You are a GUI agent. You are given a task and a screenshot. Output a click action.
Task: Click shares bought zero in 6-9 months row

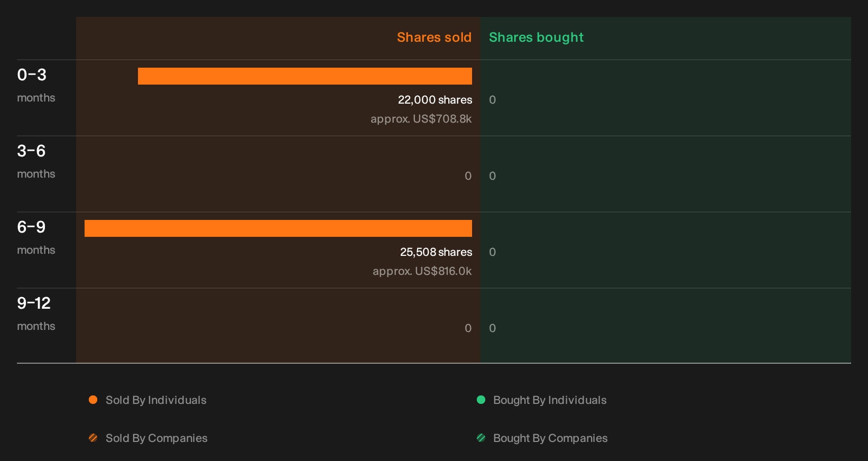[x=492, y=252]
